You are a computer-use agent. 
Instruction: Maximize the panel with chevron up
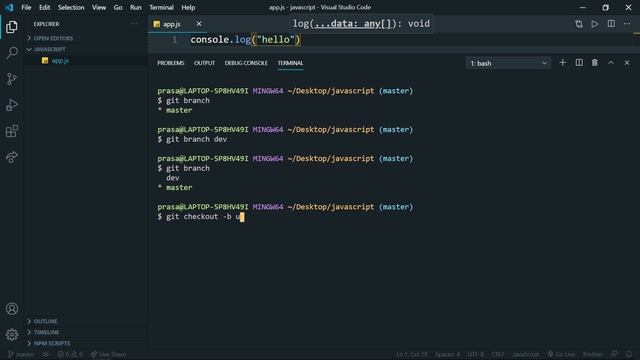(611, 63)
